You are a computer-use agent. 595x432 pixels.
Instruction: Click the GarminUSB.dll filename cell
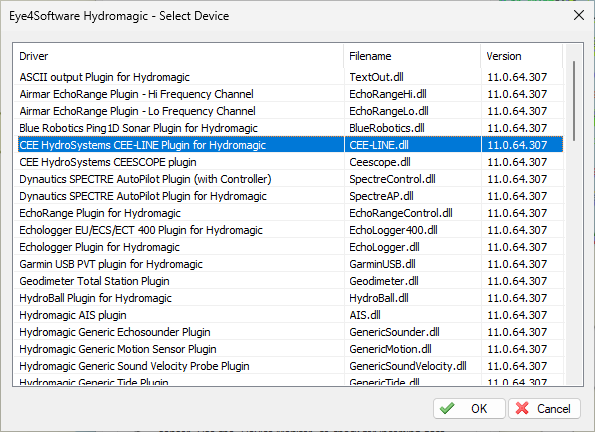tap(413, 264)
